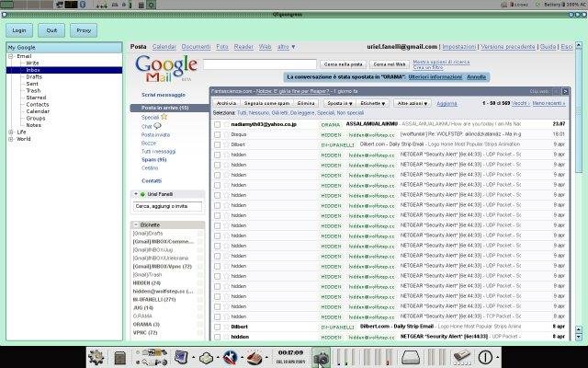Open the altro dropdown in top navigation
Image resolution: width=588 pixels, height=368 pixels.
[287, 47]
